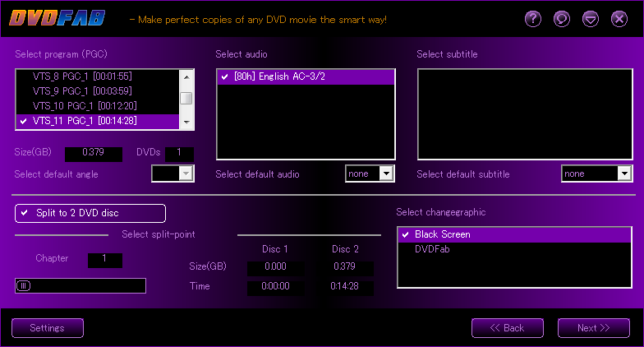This screenshot has width=644, height=347.
Task: Select the VTS_10 PGC_1 program
Action: tap(98, 106)
